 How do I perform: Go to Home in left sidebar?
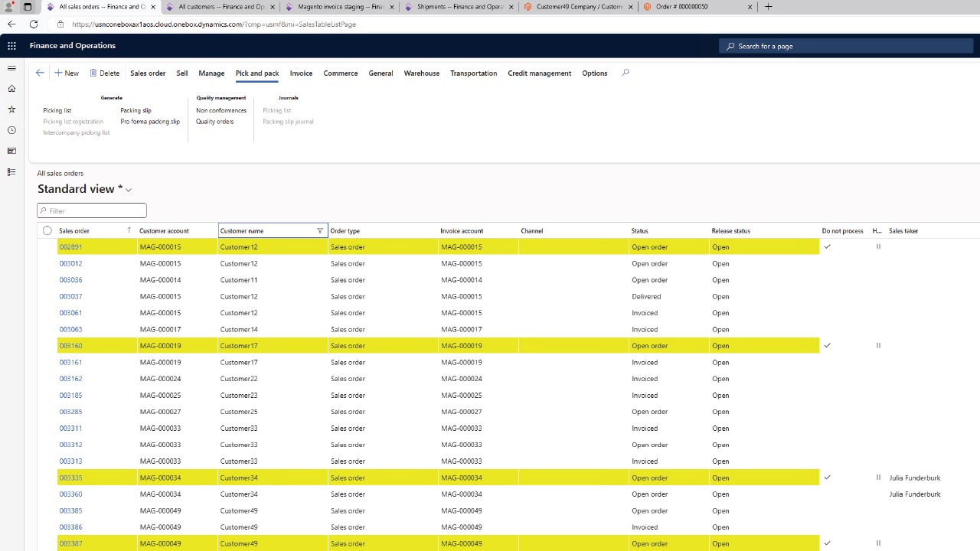coord(11,89)
